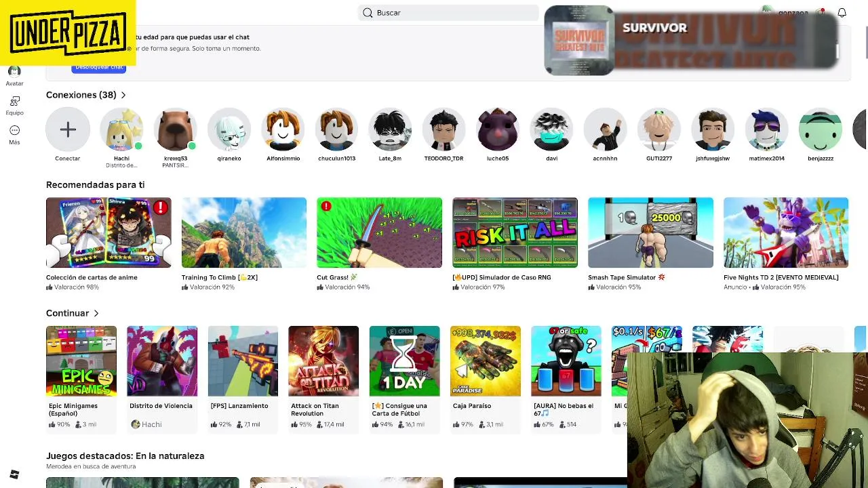
Task: Open acnnhhn's connection avatar
Action: coord(605,129)
